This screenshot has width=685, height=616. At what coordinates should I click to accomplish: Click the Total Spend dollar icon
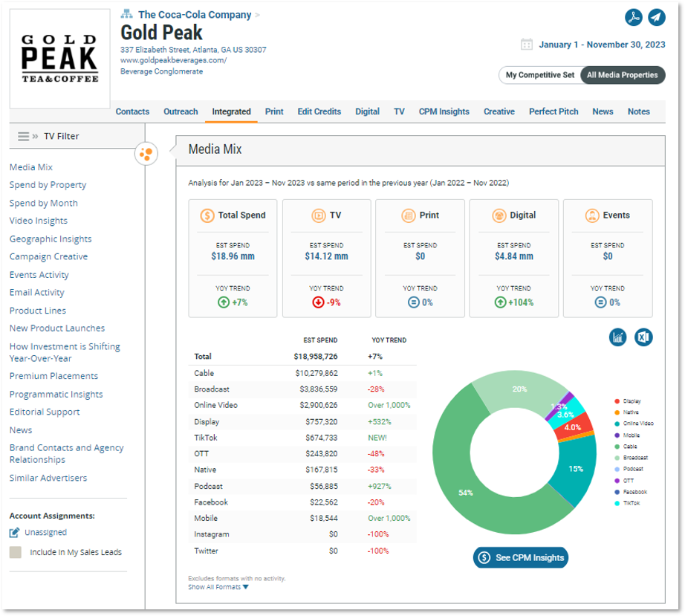tap(207, 215)
